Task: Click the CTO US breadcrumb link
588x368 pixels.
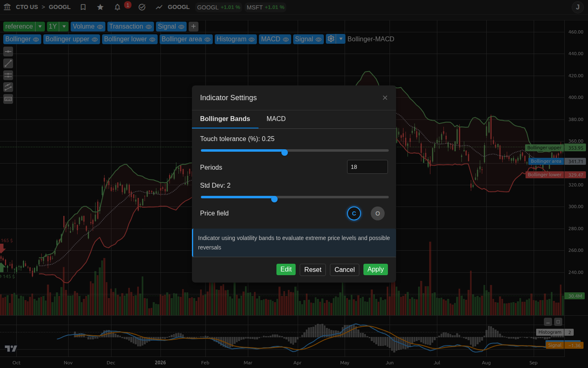Action: [27, 7]
